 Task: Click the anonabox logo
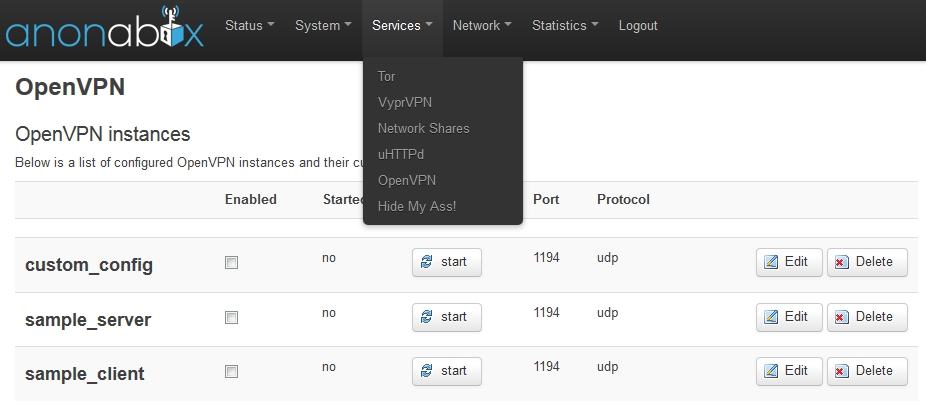pyautogui.click(x=104, y=28)
